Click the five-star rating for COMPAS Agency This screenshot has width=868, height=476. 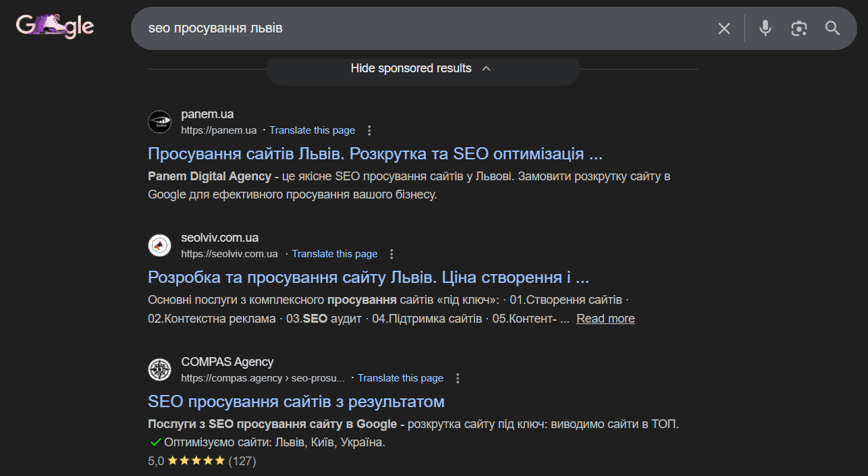tap(196, 460)
